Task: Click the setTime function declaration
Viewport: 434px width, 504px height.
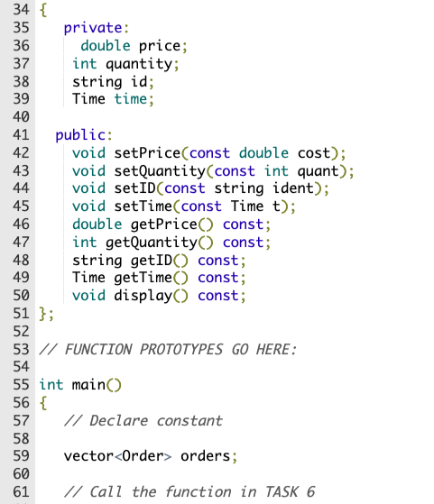Action: pos(184,206)
